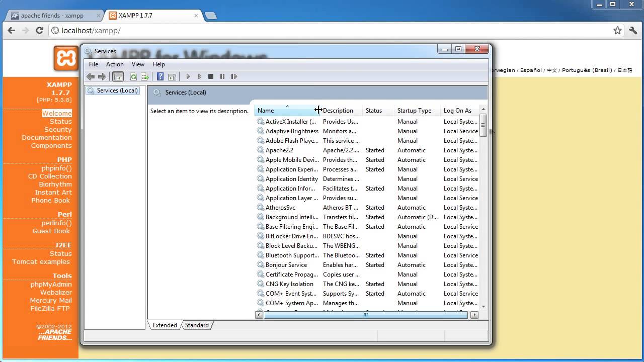The image size is (644, 362).
Task: Open Mercury Mail link
Action: [x=51, y=300]
